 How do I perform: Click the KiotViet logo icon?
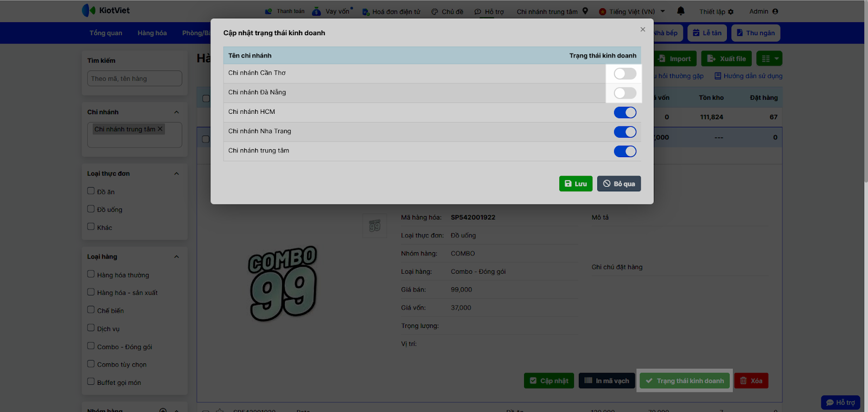coord(88,10)
